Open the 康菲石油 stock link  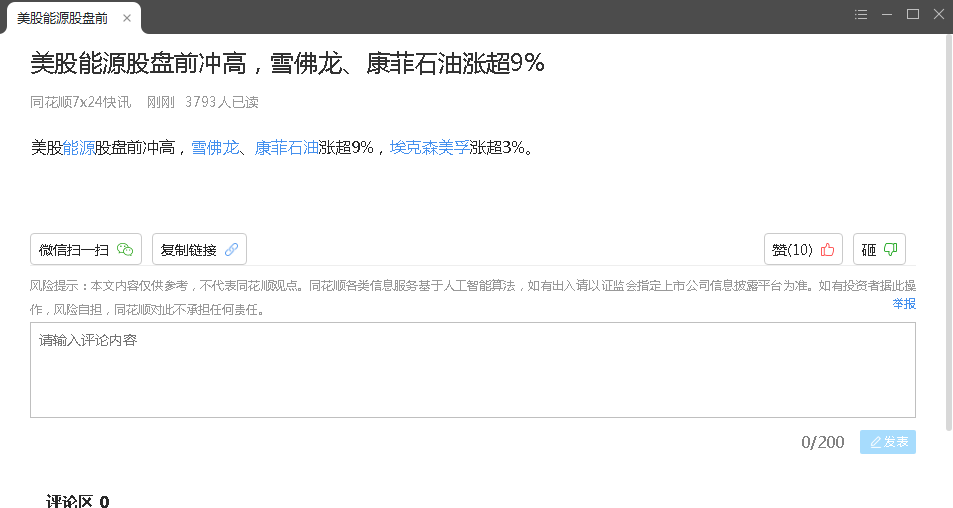(x=286, y=148)
